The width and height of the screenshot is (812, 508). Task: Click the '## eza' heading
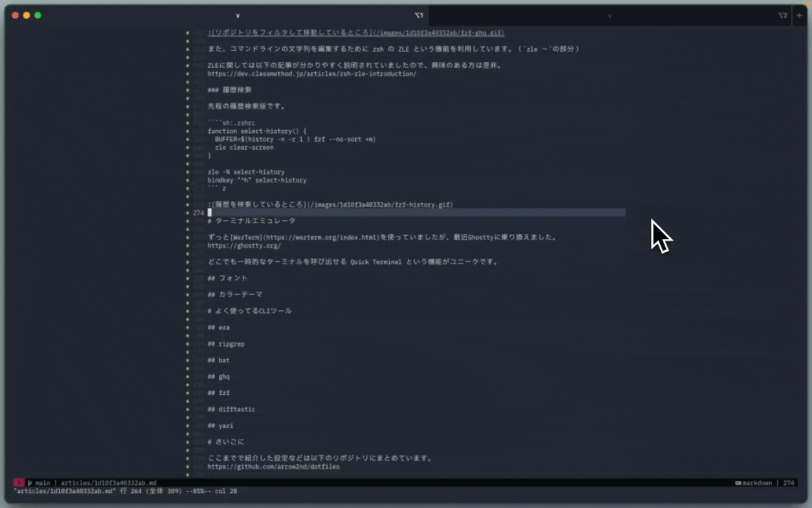pos(219,327)
